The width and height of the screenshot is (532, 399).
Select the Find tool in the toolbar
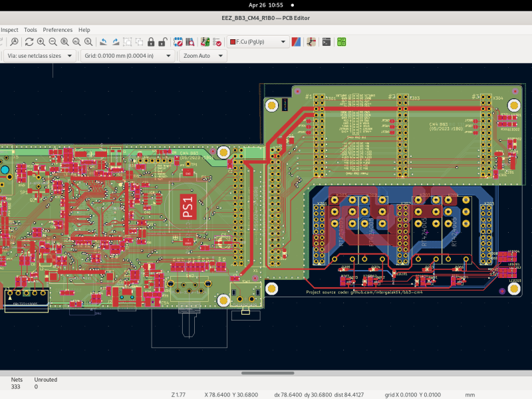tap(15, 42)
